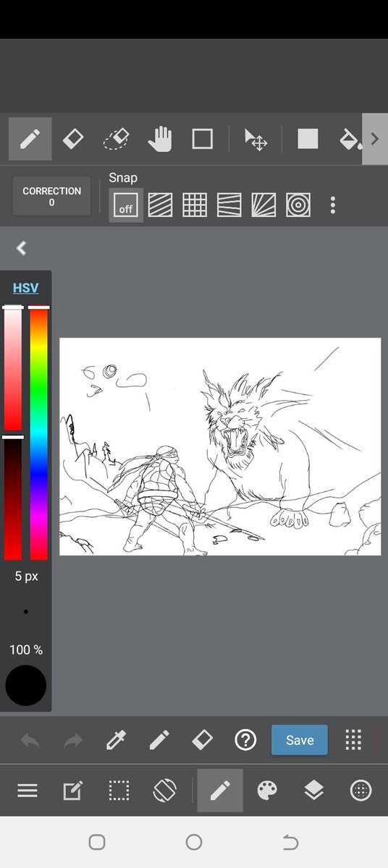Tap the Android home button
The width and height of the screenshot is (388, 868).
click(x=194, y=842)
